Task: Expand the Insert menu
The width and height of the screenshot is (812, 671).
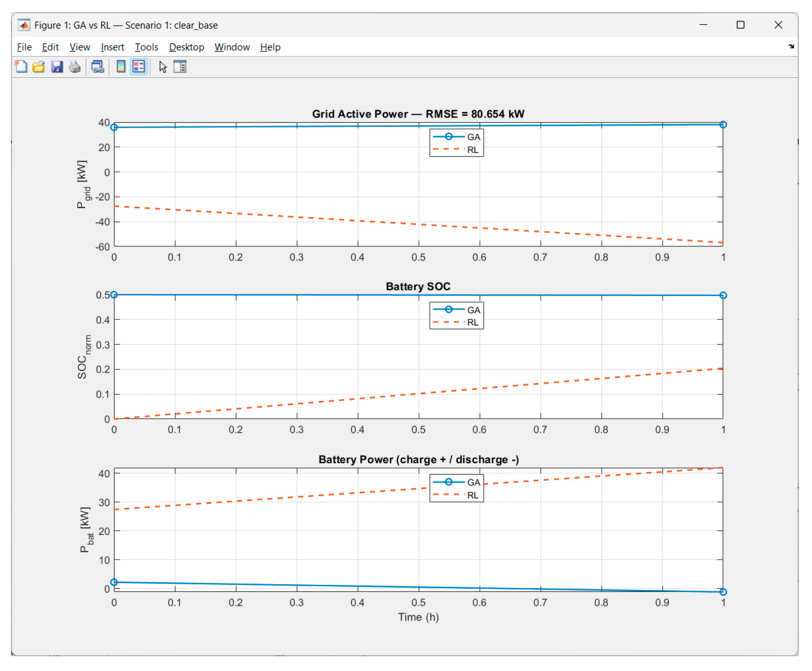Action: pos(113,47)
